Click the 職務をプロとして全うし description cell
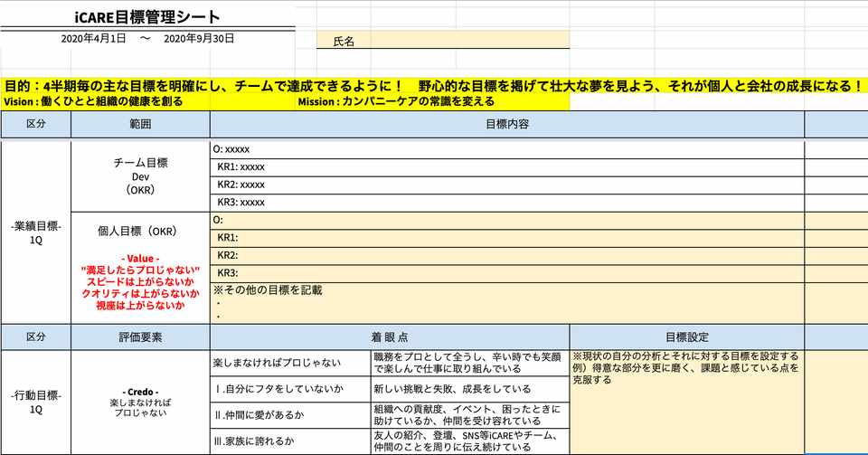Viewport: 868px width, 455px height. coord(470,363)
